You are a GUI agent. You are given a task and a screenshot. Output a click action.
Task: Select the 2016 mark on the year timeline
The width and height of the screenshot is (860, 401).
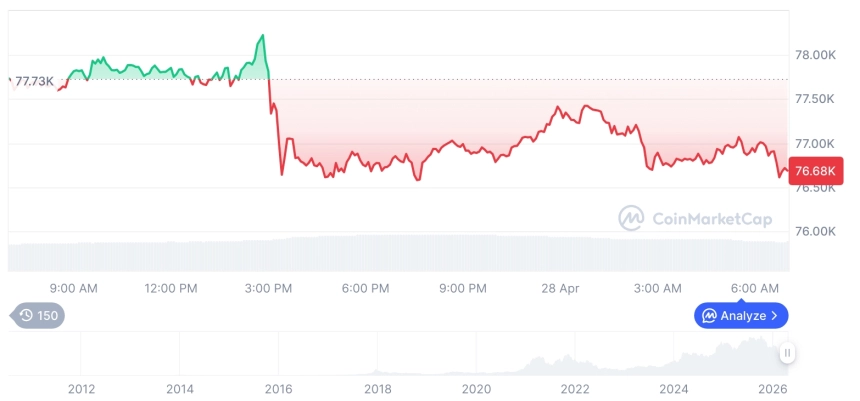pyautogui.click(x=279, y=389)
